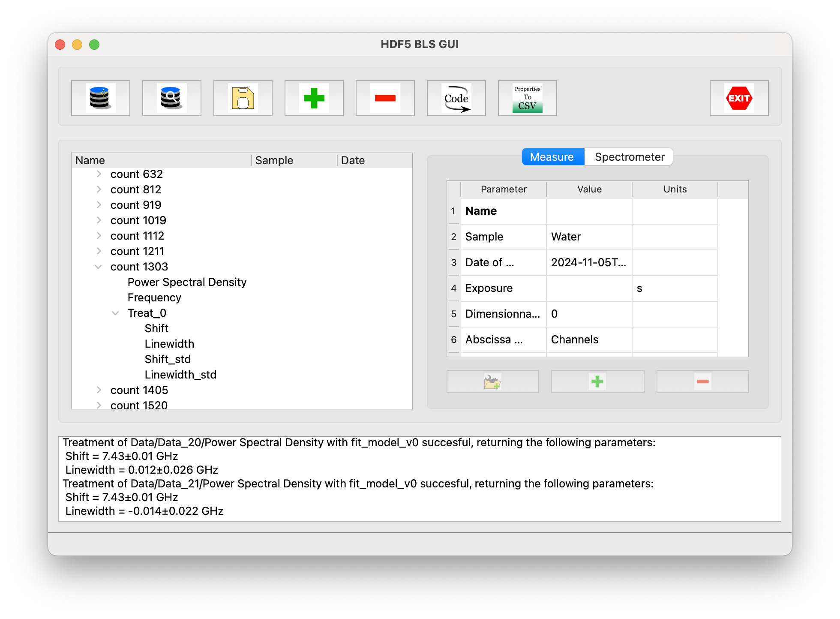The height and width of the screenshot is (619, 840).
Task: Expand the count 632 node
Action: click(99, 174)
